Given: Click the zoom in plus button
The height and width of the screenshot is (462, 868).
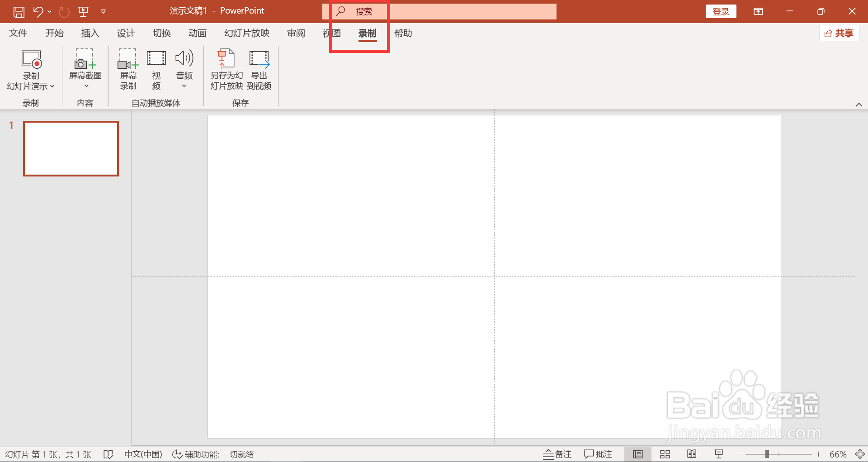Looking at the screenshot, I should 818,454.
